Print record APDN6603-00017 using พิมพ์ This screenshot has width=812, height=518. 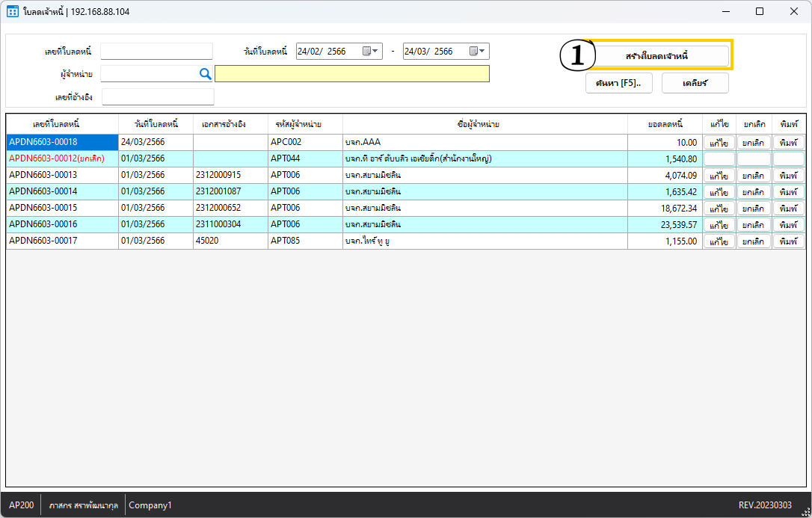[788, 241]
